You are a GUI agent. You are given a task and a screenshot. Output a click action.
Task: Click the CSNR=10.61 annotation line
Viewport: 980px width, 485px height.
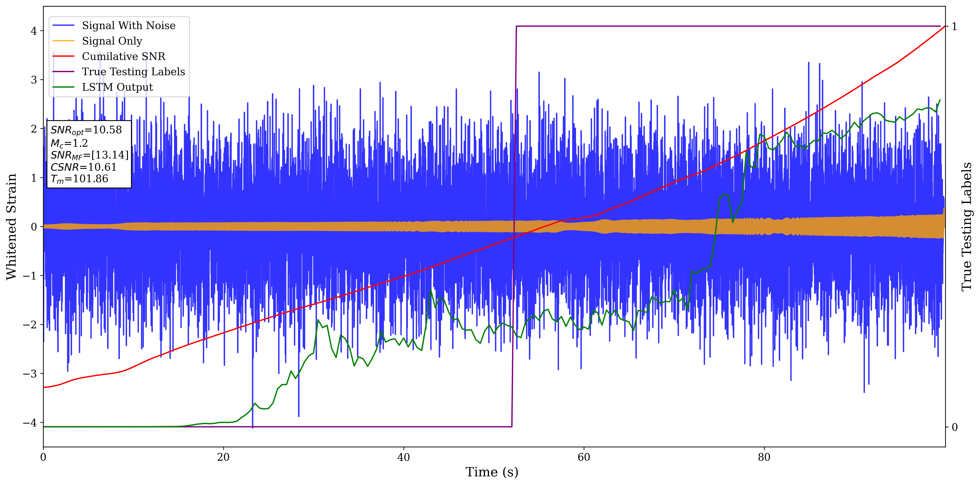click(83, 167)
